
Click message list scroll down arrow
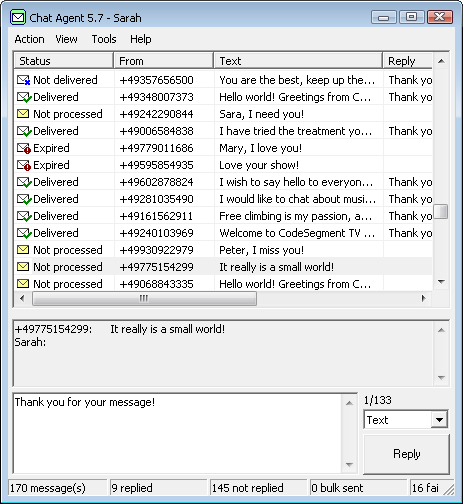pyautogui.click(x=441, y=282)
